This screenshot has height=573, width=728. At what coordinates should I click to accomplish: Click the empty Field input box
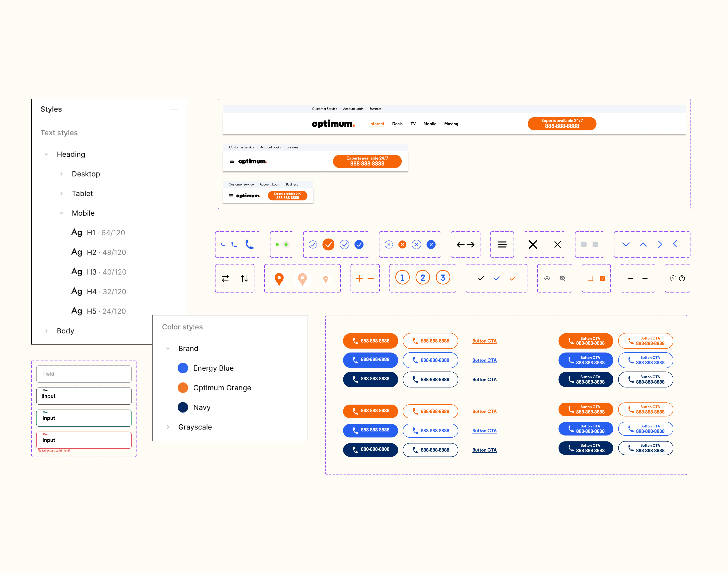click(84, 374)
